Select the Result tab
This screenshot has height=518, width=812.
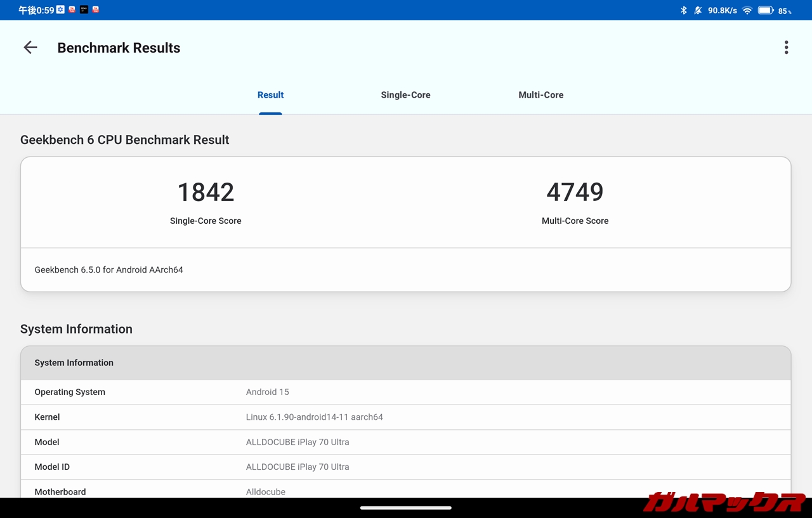[x=270, y=95]
